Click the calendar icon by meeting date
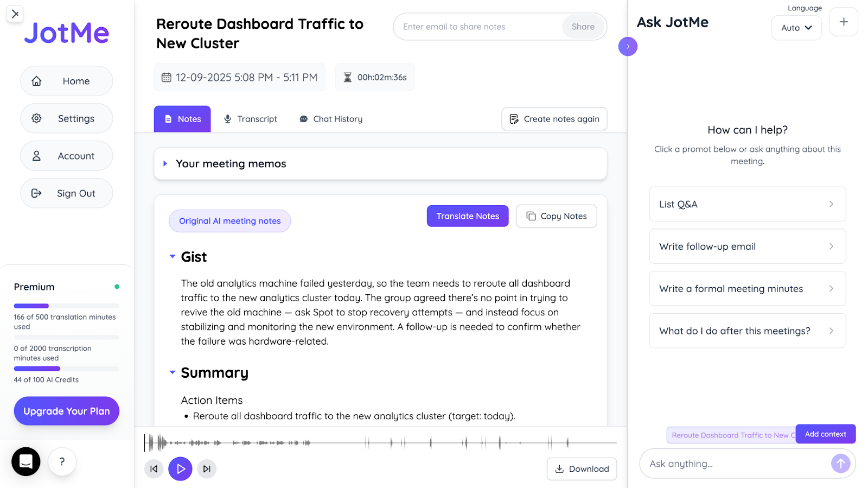The image size is (868, 488). (167, 77)
